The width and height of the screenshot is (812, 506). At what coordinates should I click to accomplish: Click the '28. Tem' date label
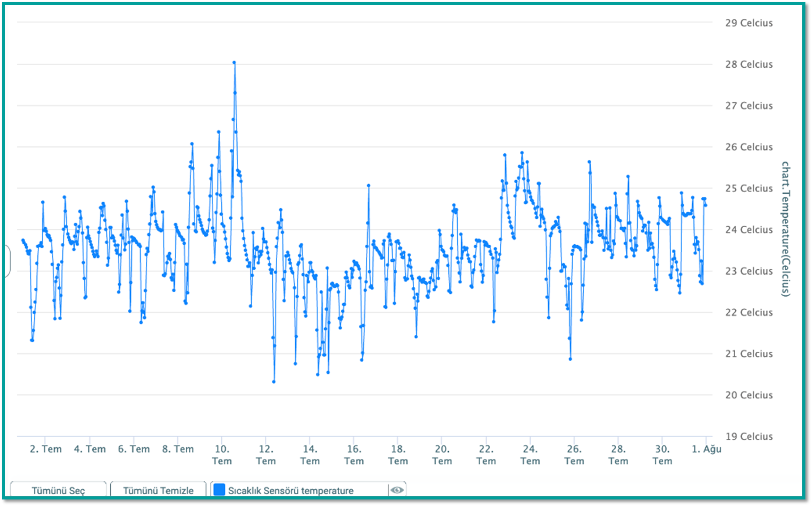point(618,455)
